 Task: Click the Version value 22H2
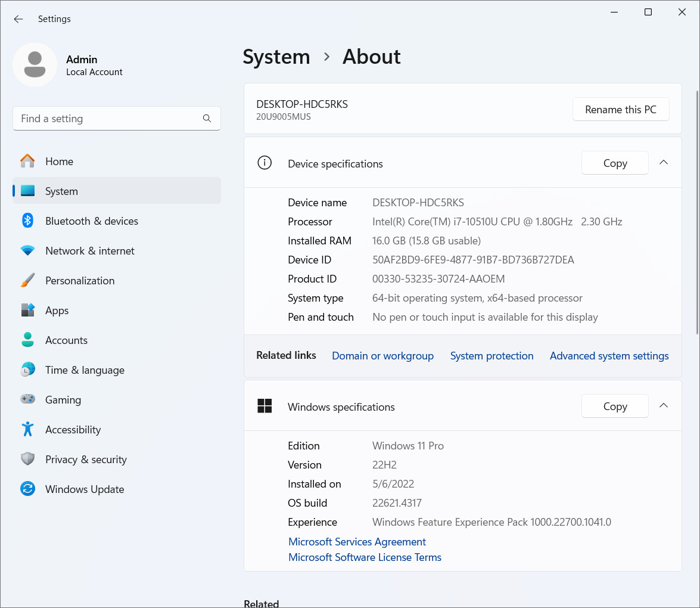pos(384,465)
